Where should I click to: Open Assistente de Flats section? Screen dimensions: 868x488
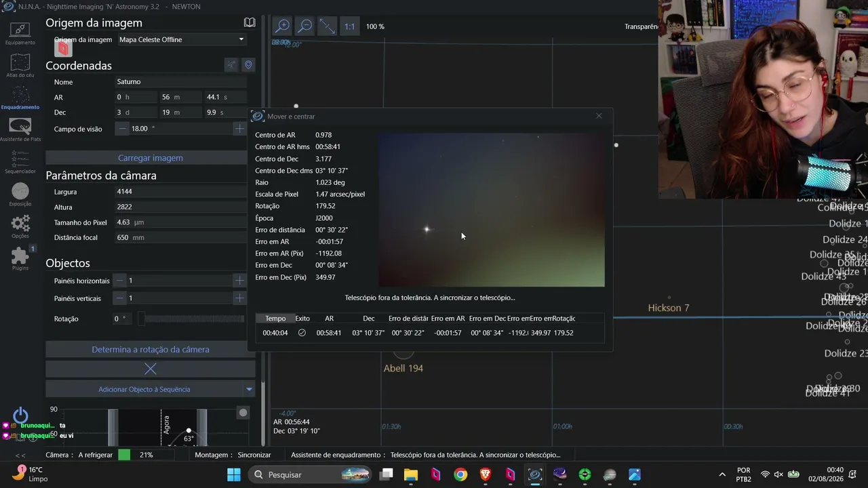(x=20, y=129)
